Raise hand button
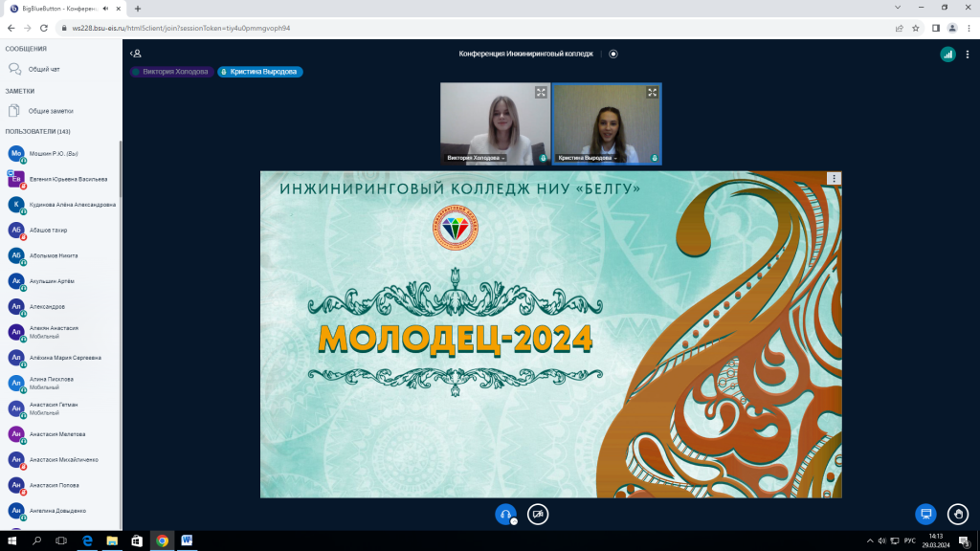The height and width of the screenshot is (551, 980). pos(957,514)
